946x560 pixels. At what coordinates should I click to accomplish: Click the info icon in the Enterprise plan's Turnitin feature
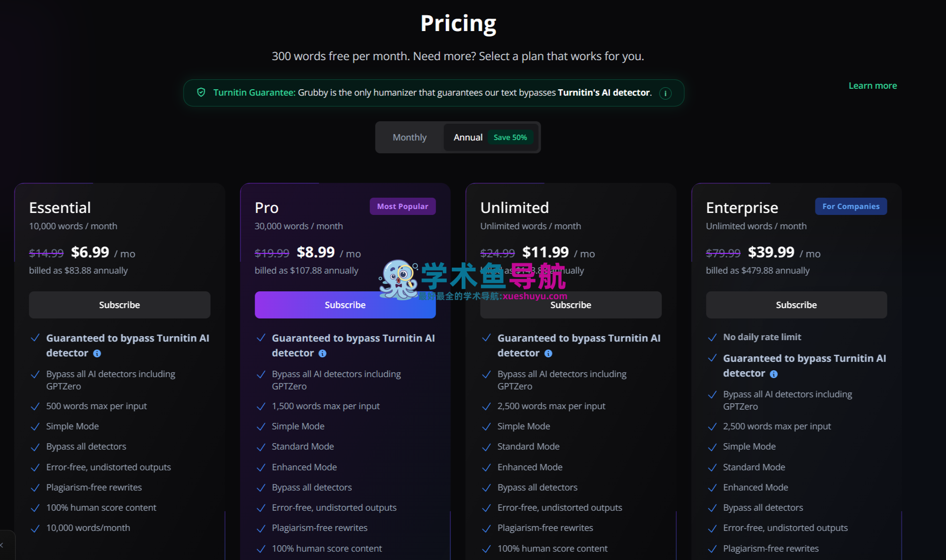point(774,374)
